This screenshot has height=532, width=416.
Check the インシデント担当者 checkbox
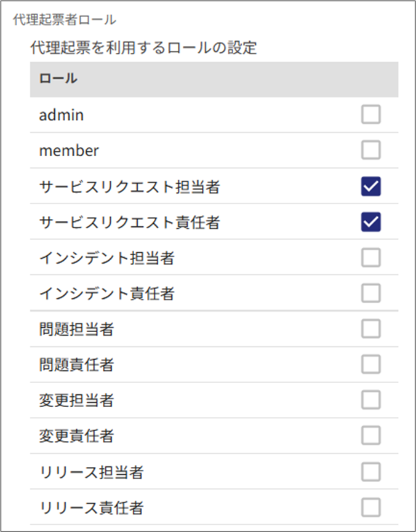(370, 258)
